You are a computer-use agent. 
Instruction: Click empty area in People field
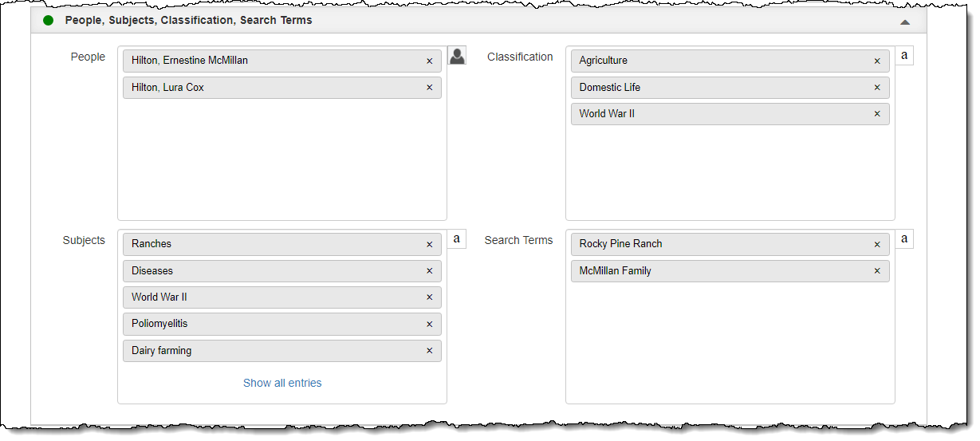pos(281,159)
